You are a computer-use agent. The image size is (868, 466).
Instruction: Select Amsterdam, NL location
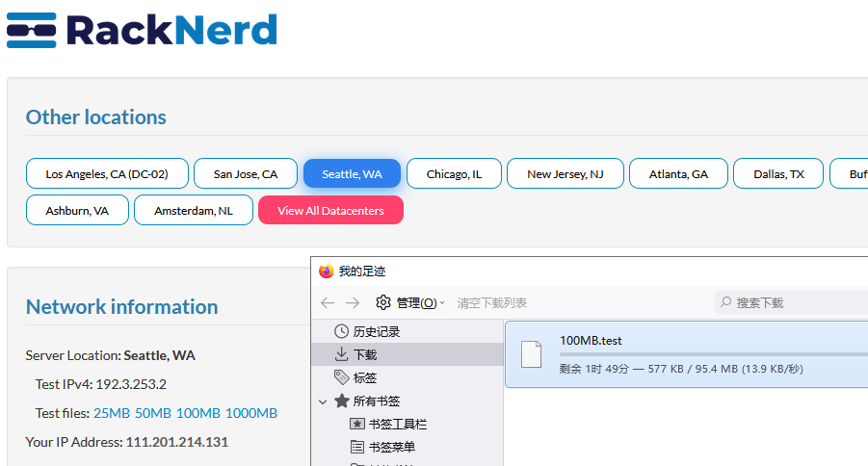(x=194, y=210)
